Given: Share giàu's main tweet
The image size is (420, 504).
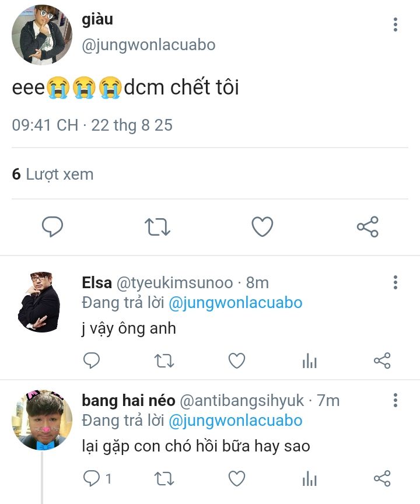Looking at the screenshot, I should coord(367,226).
